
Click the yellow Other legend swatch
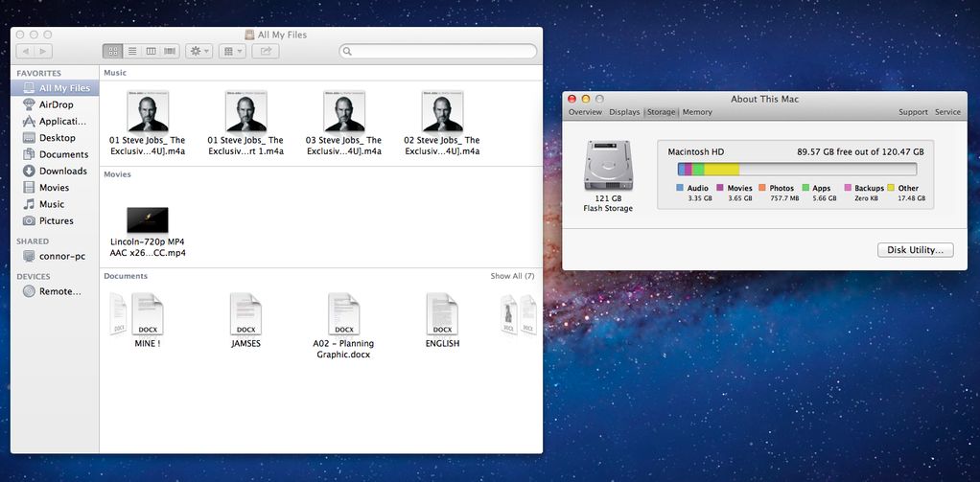coord(891,188)
